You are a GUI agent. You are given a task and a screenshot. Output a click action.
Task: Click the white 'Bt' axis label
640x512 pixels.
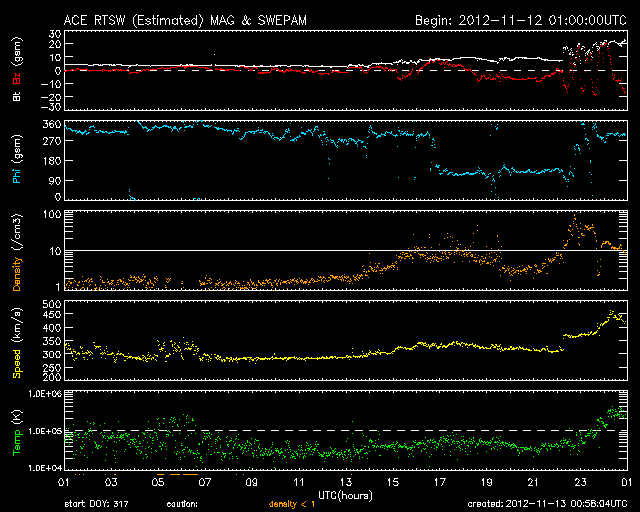(17, 96)
